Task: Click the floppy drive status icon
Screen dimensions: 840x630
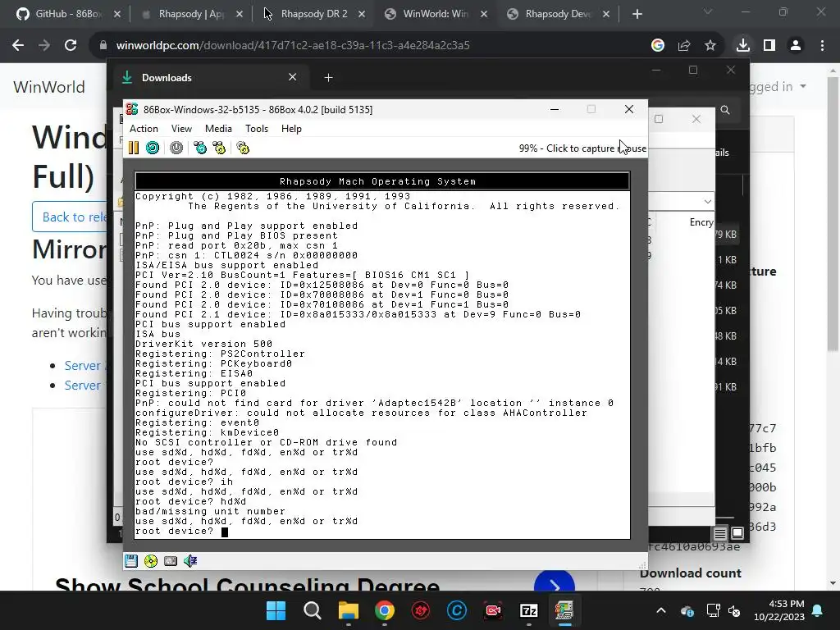Action: pyautogui.click(x=131, y=561)
